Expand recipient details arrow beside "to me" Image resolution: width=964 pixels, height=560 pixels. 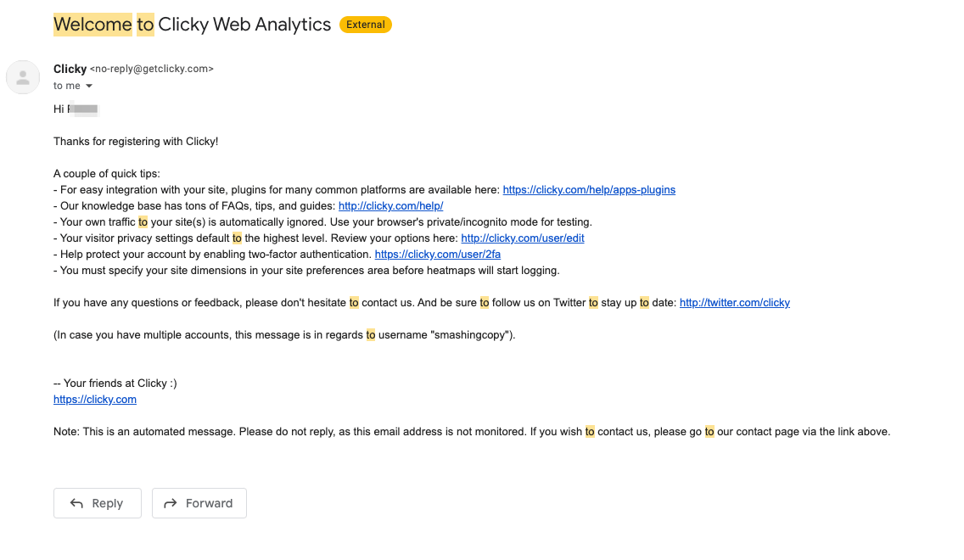(89, 86)
